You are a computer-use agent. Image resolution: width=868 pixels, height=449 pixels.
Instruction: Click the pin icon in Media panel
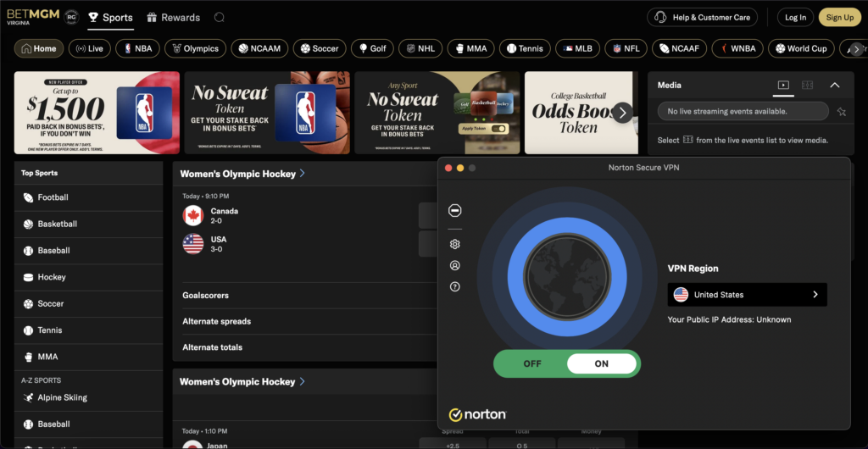coord(842,112)
